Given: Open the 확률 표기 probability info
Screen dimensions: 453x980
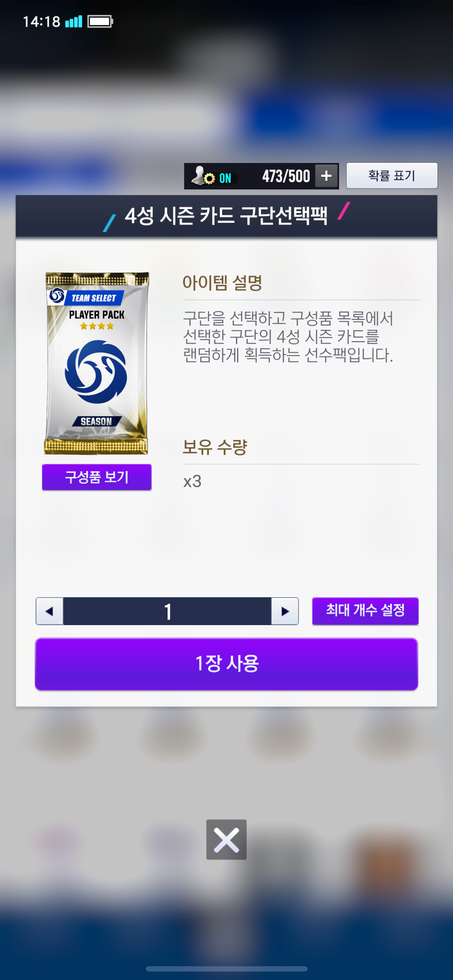Looking at the screenshot, I should [x=392, y=175].
